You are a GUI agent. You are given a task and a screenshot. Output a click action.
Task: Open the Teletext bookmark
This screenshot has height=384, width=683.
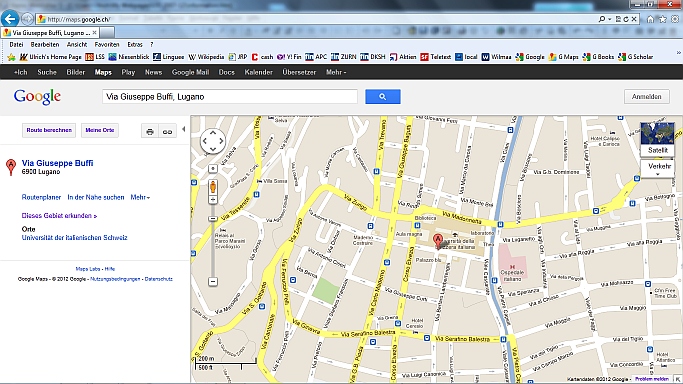[x=436, y=57]
